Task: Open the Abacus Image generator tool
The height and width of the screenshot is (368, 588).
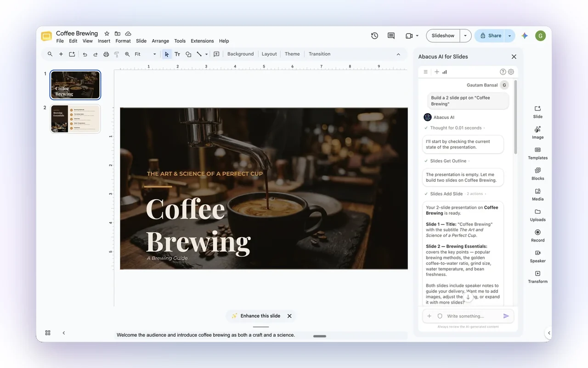Action: coord(537,132)
